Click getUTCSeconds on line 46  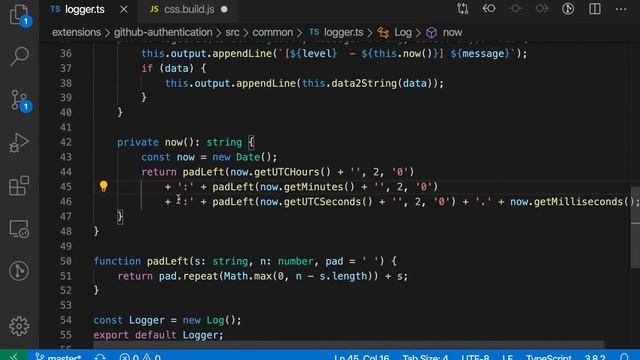click(322, 202)
